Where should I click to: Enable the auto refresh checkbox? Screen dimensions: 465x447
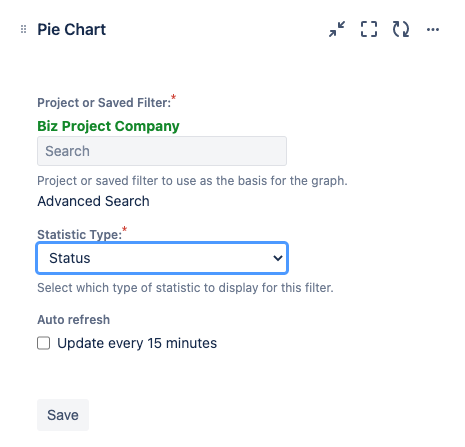coord(44,343)
